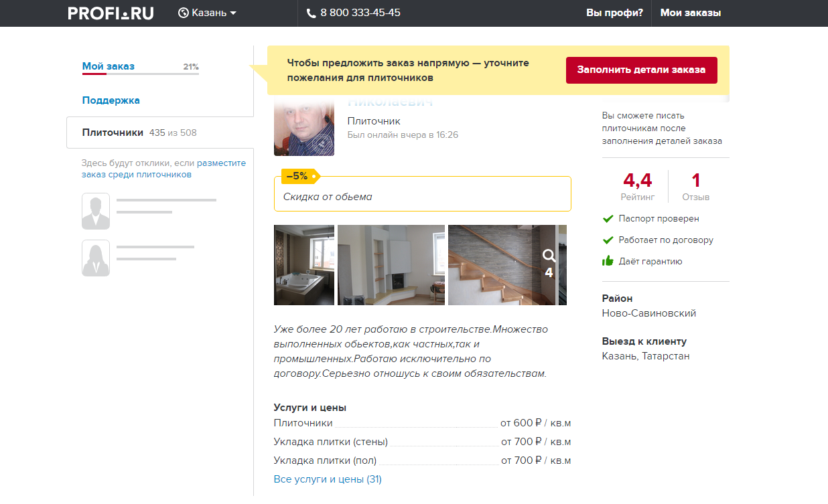Click the female placeholder avatar icon
This screenshot has width=828, height=504.
pyautogui.click(x=96, y=258)
